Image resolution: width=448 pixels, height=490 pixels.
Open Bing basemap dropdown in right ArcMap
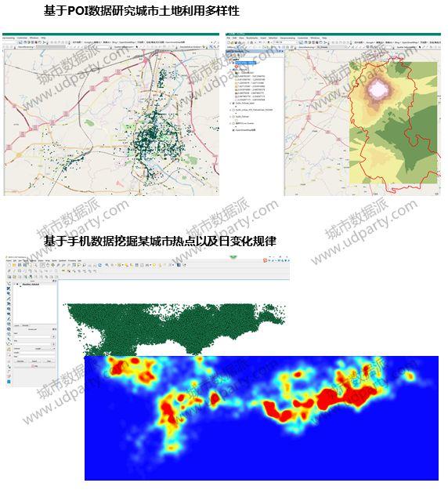click(397, 42)
